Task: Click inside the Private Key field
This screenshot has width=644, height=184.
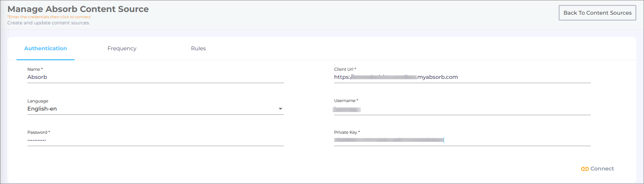Action: tap(502, 140)
